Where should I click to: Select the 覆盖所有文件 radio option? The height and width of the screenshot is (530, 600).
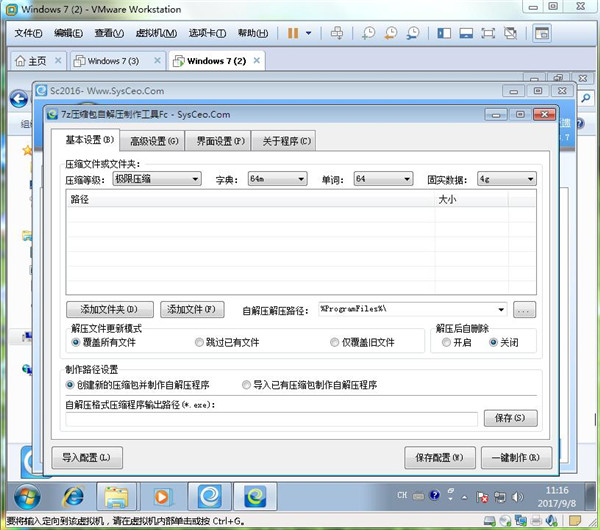(104, 342)
